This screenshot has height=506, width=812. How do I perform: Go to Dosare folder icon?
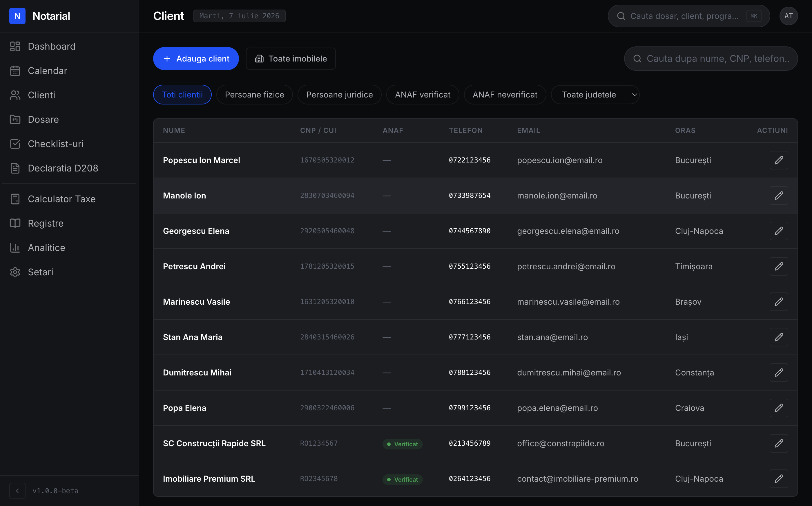tap(15, 120)
